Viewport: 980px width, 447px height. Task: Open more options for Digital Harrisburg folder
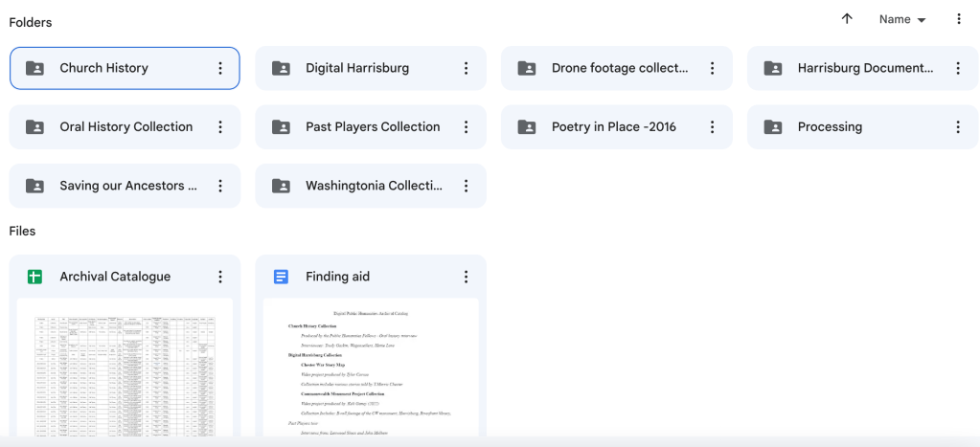[x=467, y=68]
